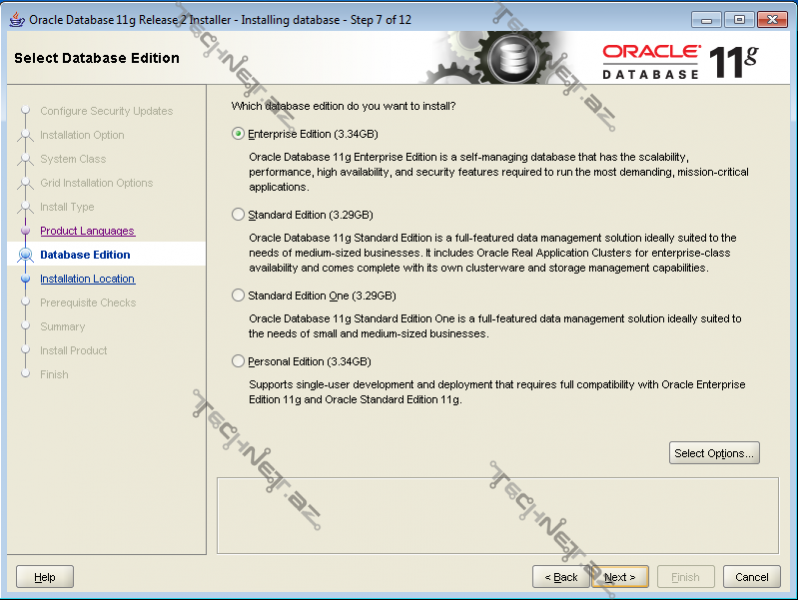This screenshot has width=798, height=600.
Task: Go back with the Back button
Action: pyautogui.click(x=560, y=577)
